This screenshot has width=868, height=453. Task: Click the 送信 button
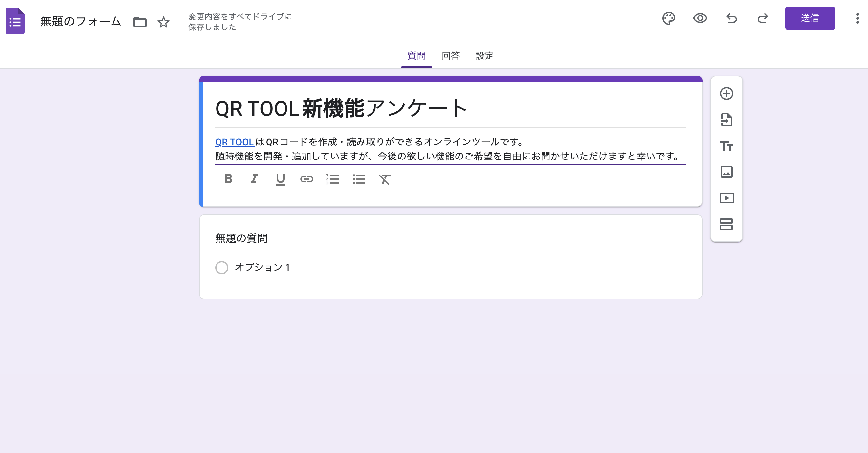pos(810,19)
